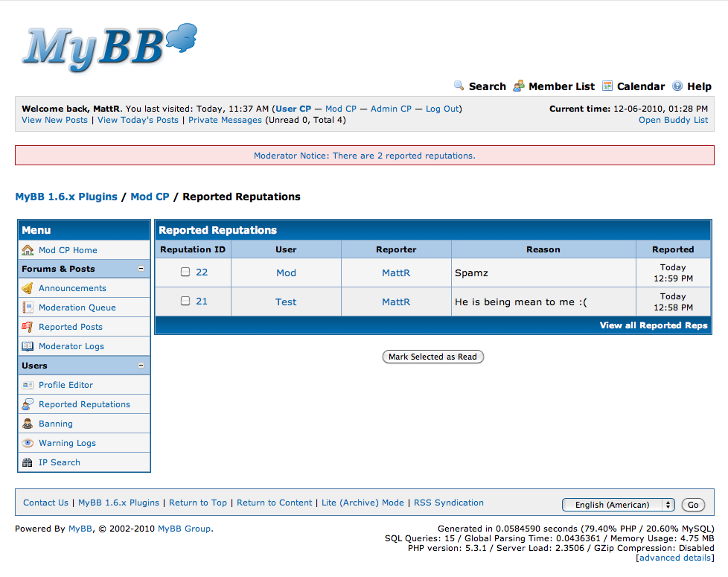Click the Warning Logs eye icon
The width and height of the screenshot is (728, 577).
tap(28, 443)
